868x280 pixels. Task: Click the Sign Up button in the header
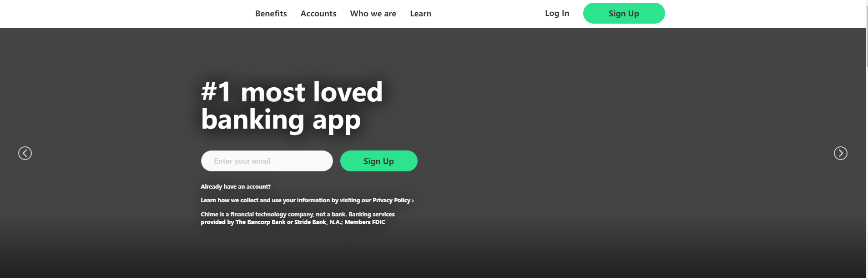coord(624,13)
